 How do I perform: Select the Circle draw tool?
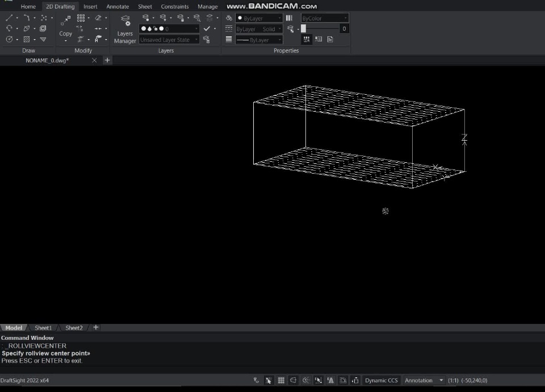[9, 39]
